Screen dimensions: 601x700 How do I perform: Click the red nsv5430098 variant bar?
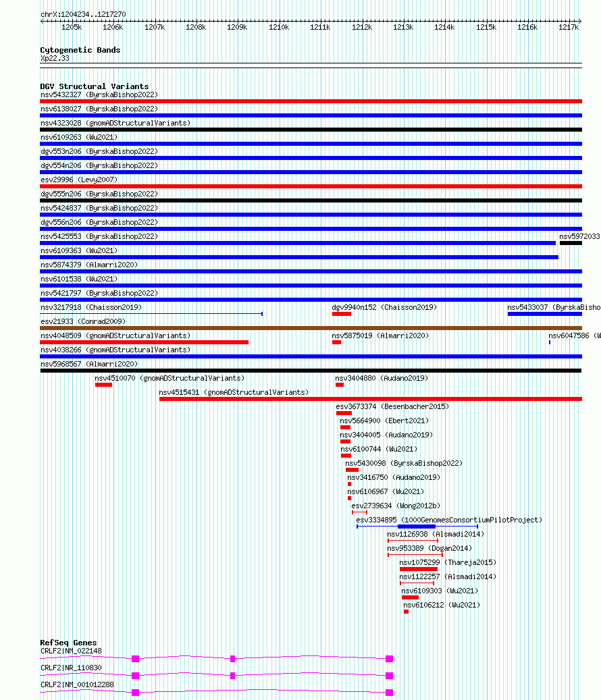click(x=352, y=470)
